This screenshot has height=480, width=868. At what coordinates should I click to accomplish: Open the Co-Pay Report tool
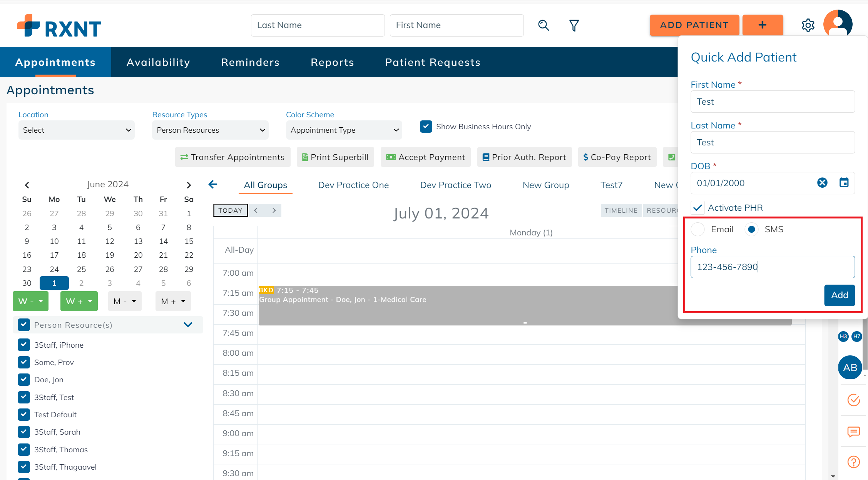tap(617, 157)
